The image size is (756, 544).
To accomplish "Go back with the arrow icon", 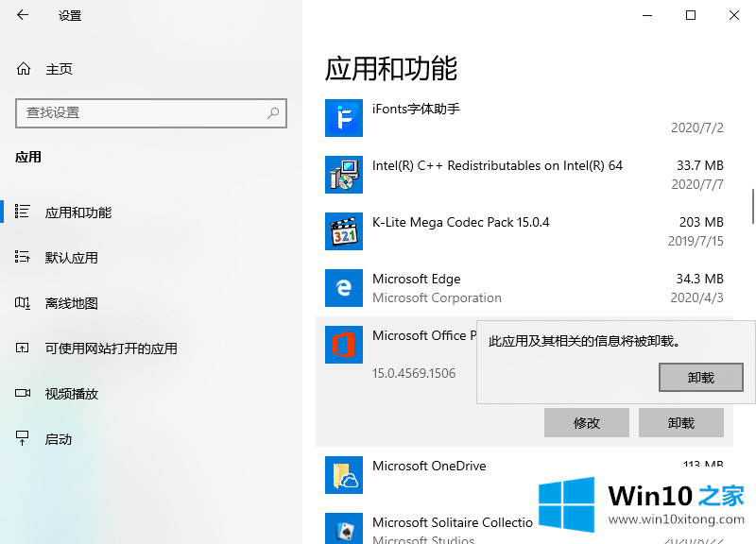I will tap(22, 15).
